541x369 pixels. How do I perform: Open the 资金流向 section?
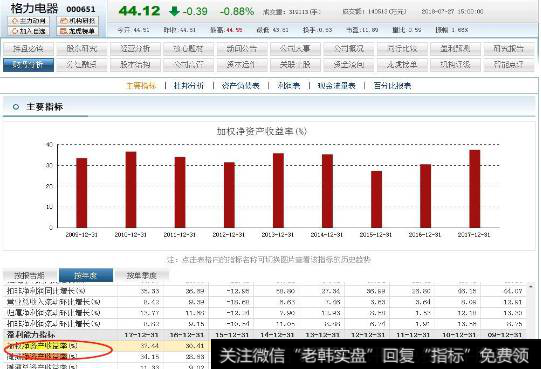pos(349,65)
